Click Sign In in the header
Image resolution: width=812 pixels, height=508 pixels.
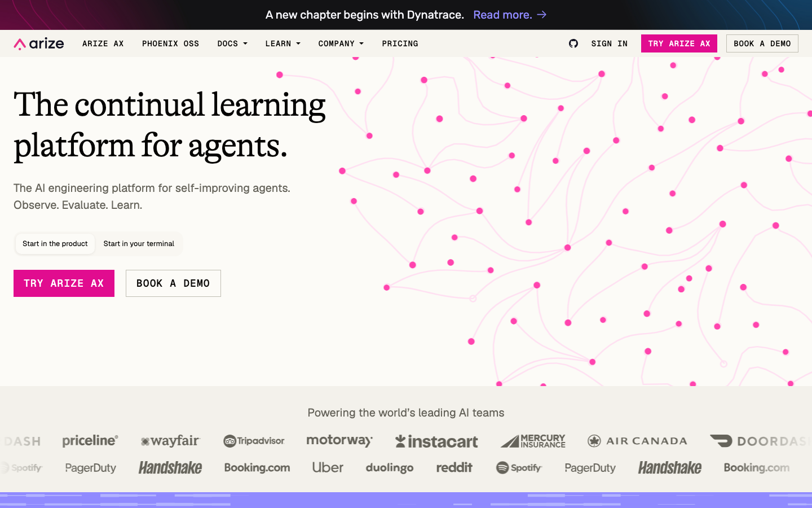[x=610, y=43]
